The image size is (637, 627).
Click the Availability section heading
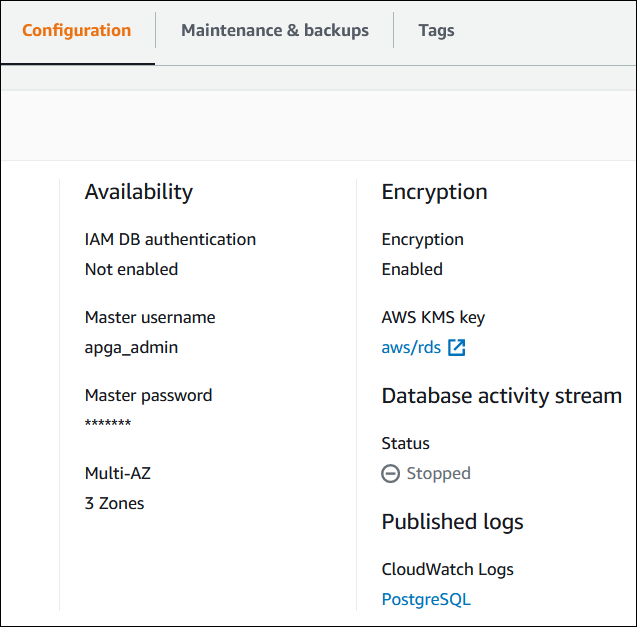pos(139,192)
